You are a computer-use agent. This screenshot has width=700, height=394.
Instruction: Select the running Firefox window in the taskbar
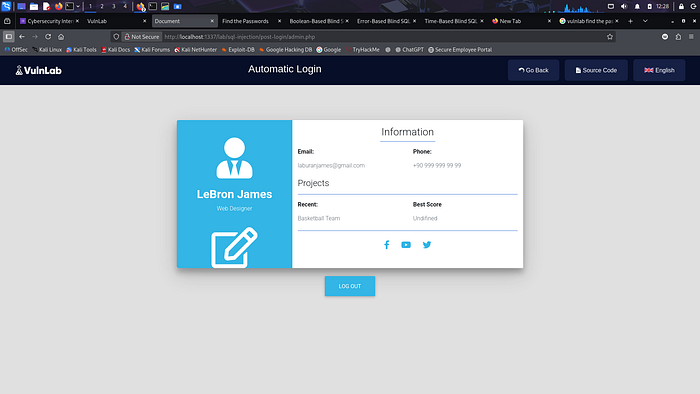[x=141, y=6]
